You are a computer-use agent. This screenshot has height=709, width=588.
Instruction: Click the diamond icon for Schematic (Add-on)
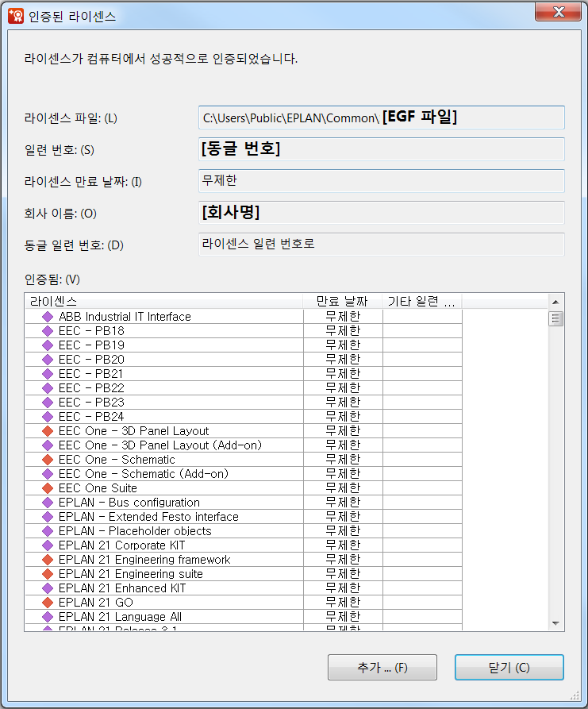tap(48, 474)
